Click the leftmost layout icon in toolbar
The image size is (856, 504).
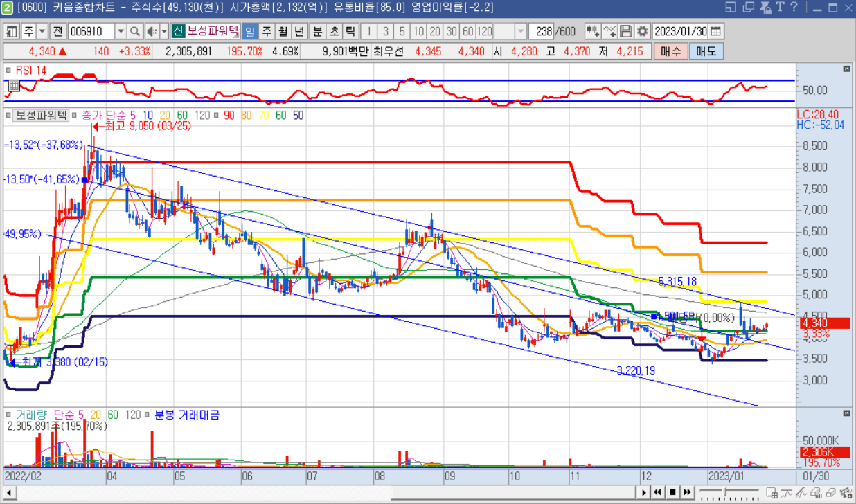(12, 32)
